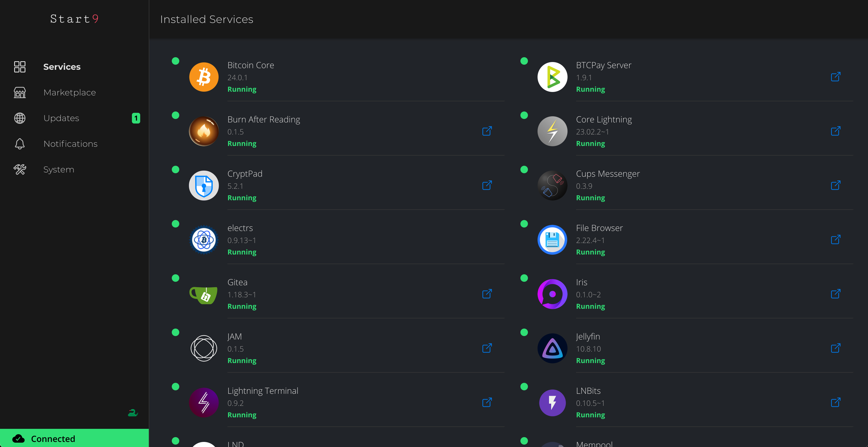This screenshot has height=447, width=868.
Task: Open the LNBits purple bolt icon
Action: coord(552,403)
